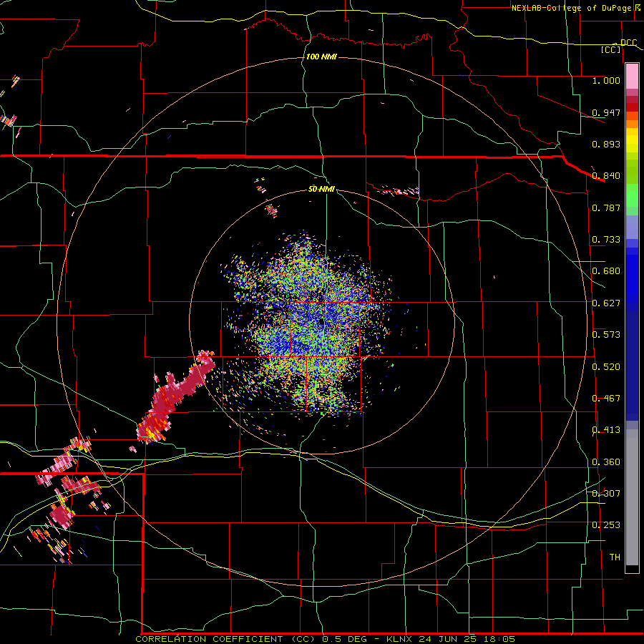Click the KLNX station identifier in the caption
The image size is (644, 644).
pyautogui.click(x=401, y=639)
